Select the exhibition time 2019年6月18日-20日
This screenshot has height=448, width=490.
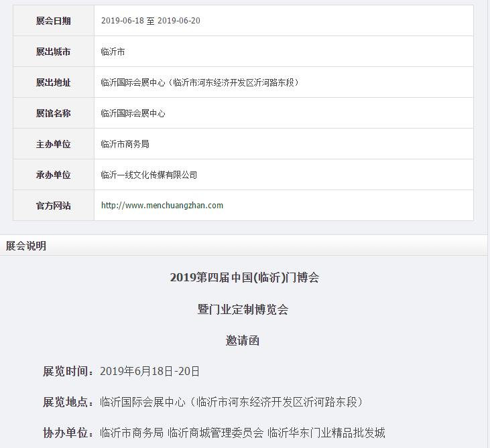(x=149, y=371)
